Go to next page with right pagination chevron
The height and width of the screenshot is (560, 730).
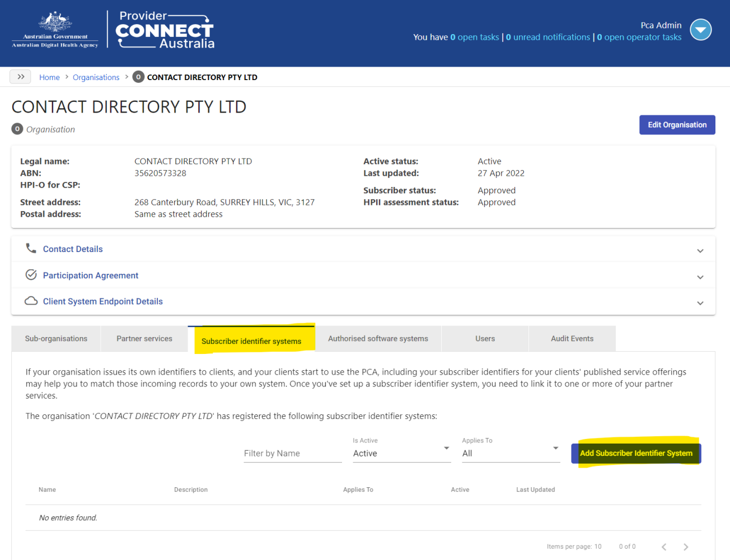(686, 547)
